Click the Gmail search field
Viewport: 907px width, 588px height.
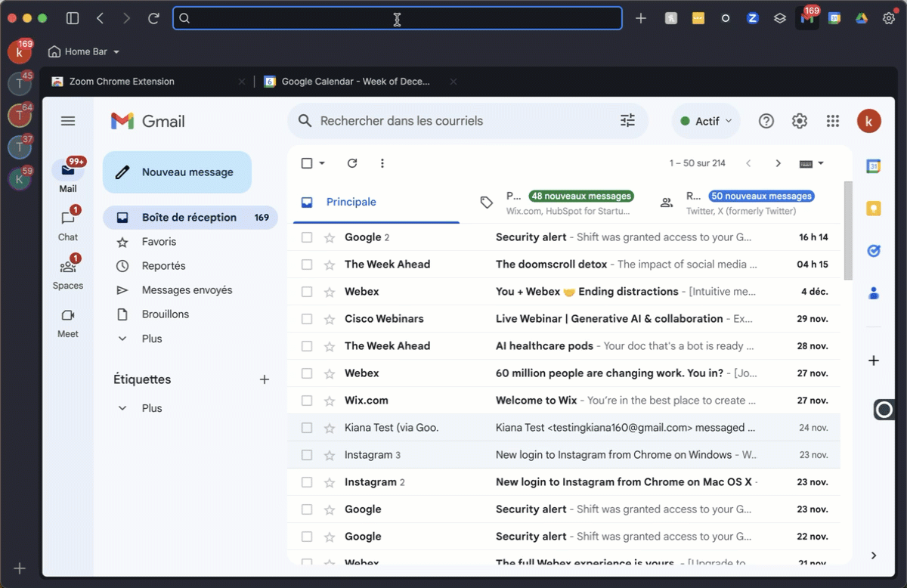(x=461, y=121)
